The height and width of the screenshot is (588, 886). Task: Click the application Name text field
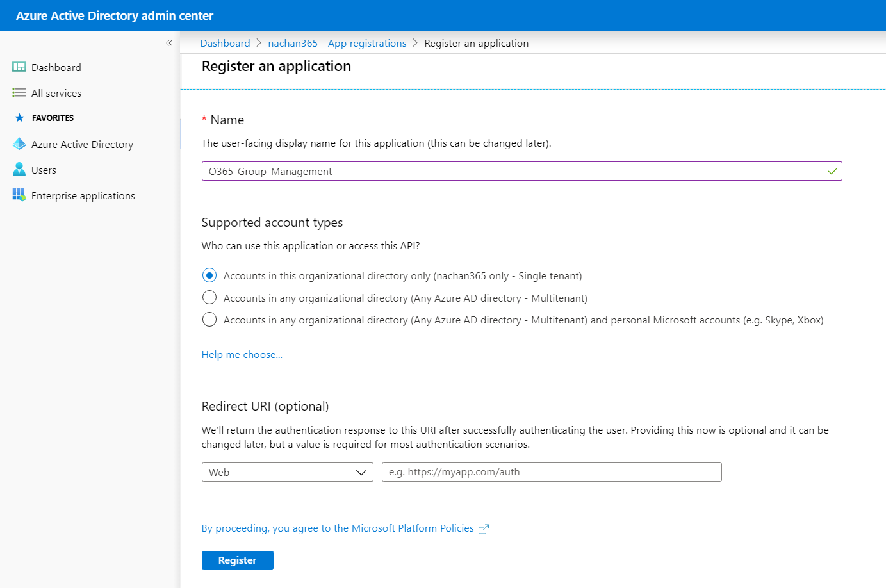click(513, 171)
